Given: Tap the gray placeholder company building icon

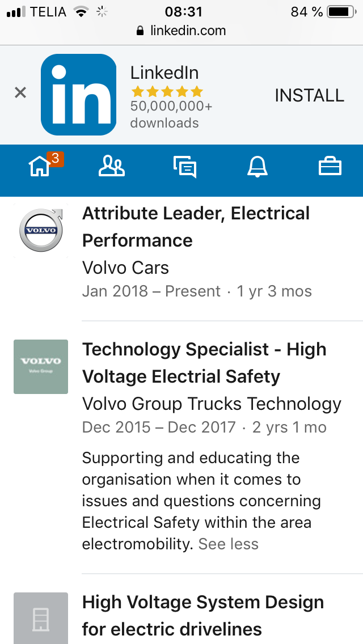Looking at the screenshot, I should point(41,619).
